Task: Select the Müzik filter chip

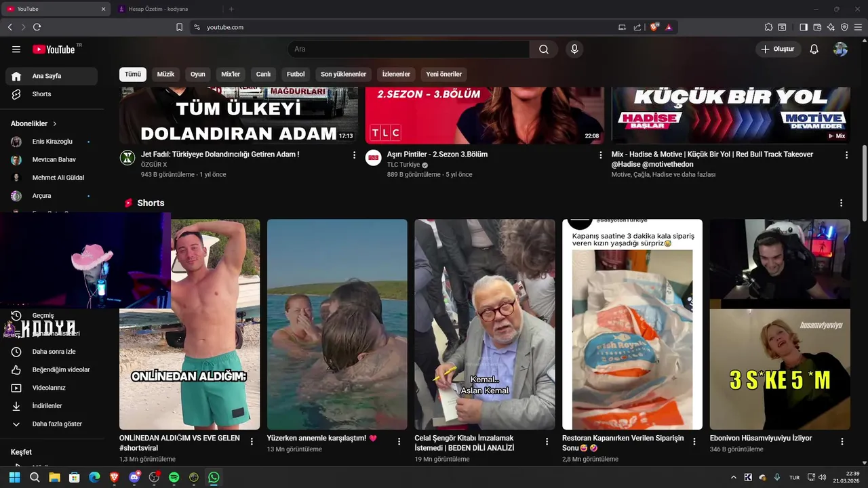Action: (x=165, y=75)
